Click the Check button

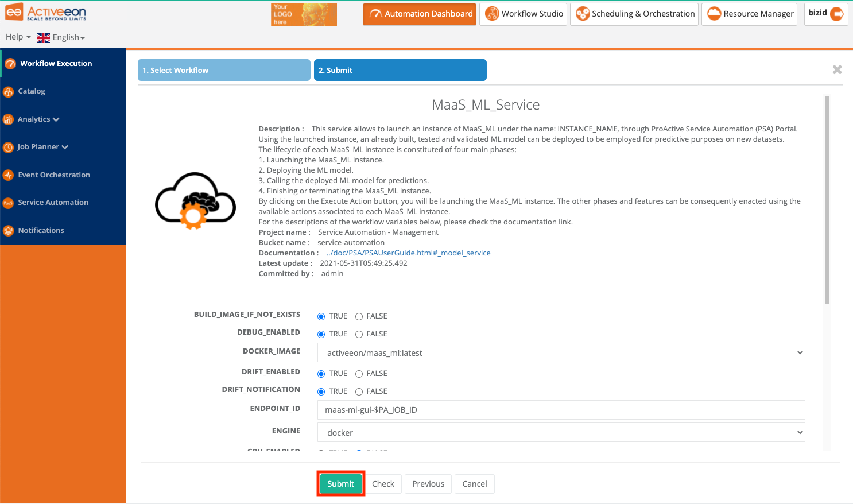(x=383, y=484)
